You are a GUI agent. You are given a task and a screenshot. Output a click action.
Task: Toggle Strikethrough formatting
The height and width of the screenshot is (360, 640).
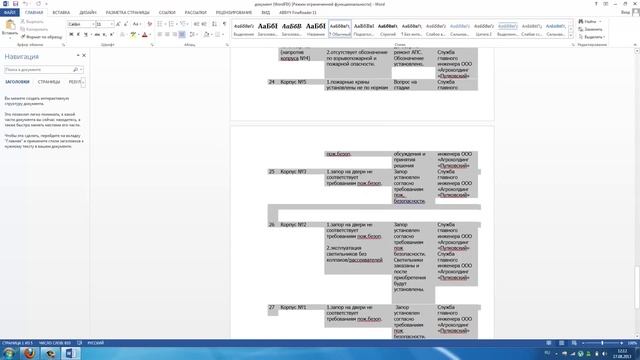[x=97, y=35]
